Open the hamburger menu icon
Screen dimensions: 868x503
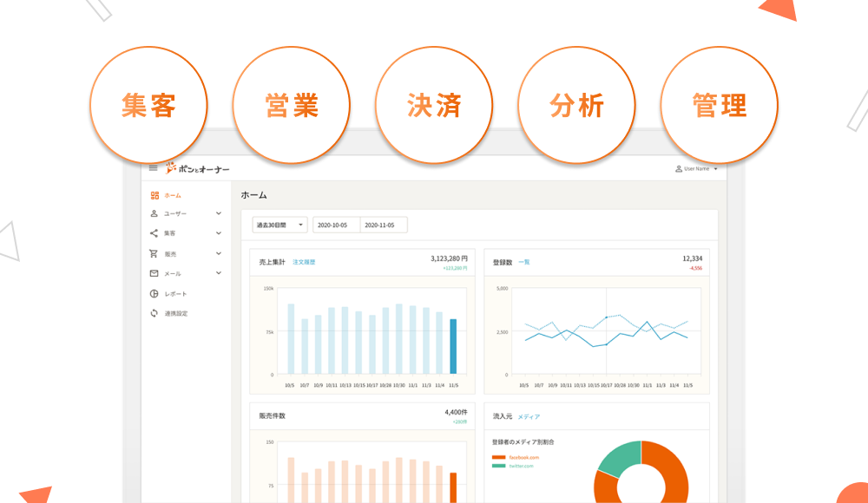pyautogui.click(x=154, y=168)
